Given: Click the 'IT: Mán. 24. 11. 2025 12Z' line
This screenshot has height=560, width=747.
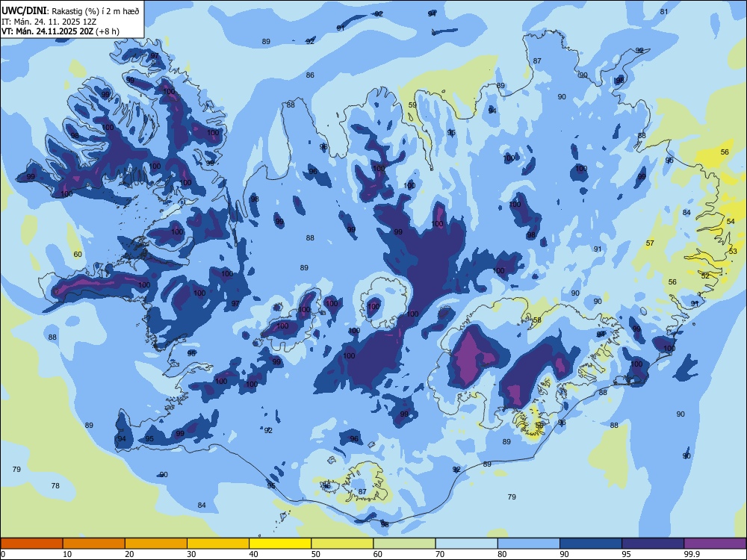Looking at the screenshot, I should click(50, 22).
